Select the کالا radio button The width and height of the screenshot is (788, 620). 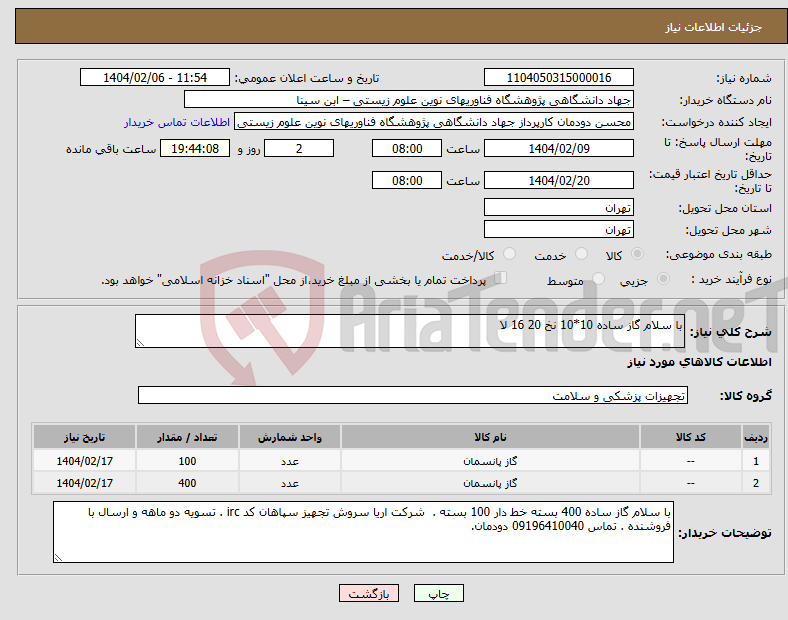pos(637,254)
